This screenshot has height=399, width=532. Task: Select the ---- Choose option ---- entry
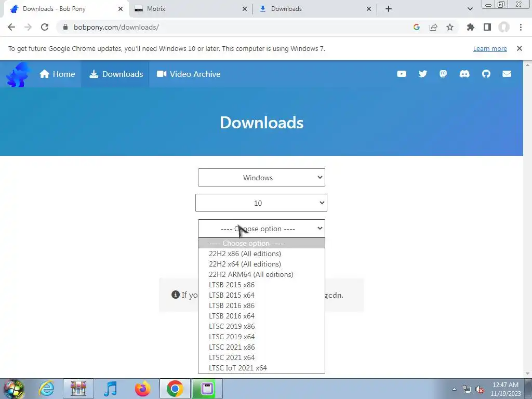coord(261,243)
